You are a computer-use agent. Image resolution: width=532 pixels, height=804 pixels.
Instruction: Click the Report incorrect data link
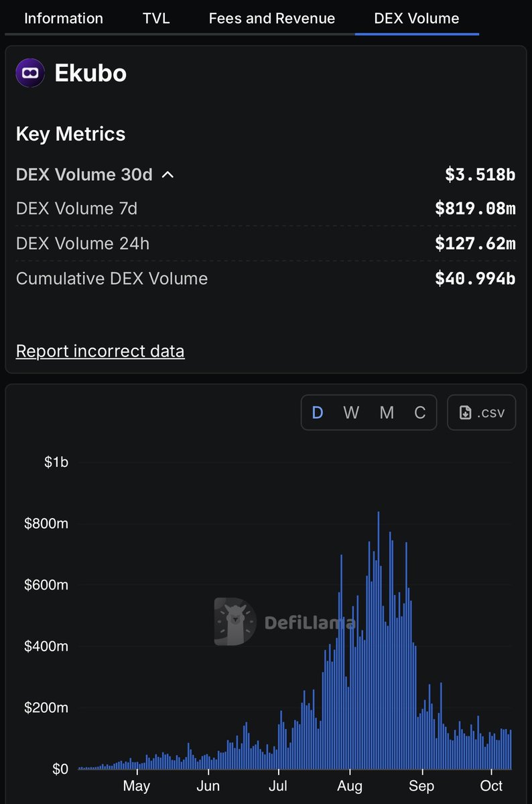click(x=101, y=351)
